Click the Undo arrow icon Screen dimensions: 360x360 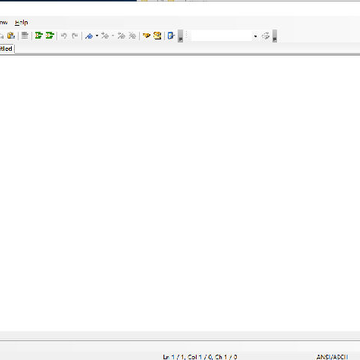(64, 36)
